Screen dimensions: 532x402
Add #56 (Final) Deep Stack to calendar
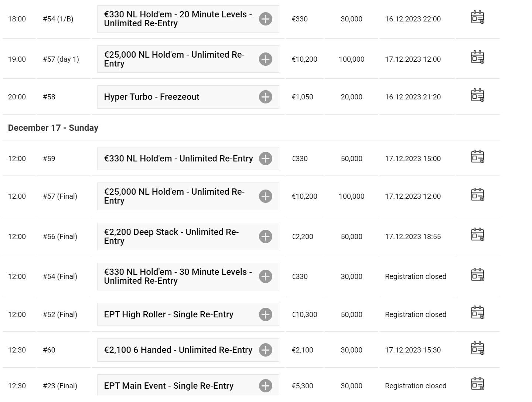(x=477, y=235)
